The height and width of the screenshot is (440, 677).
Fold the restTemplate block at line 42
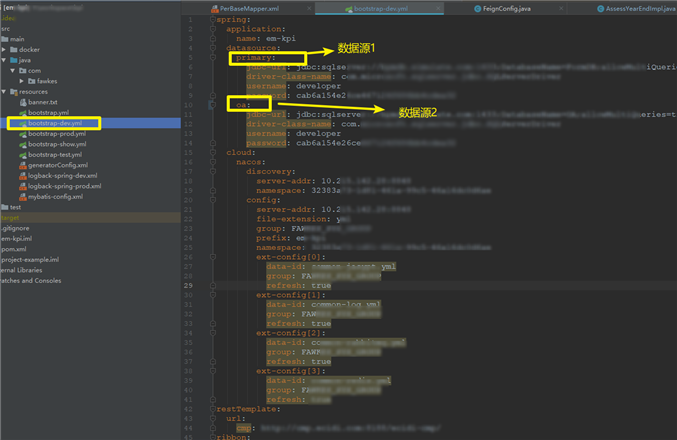[x=212, y=409]
